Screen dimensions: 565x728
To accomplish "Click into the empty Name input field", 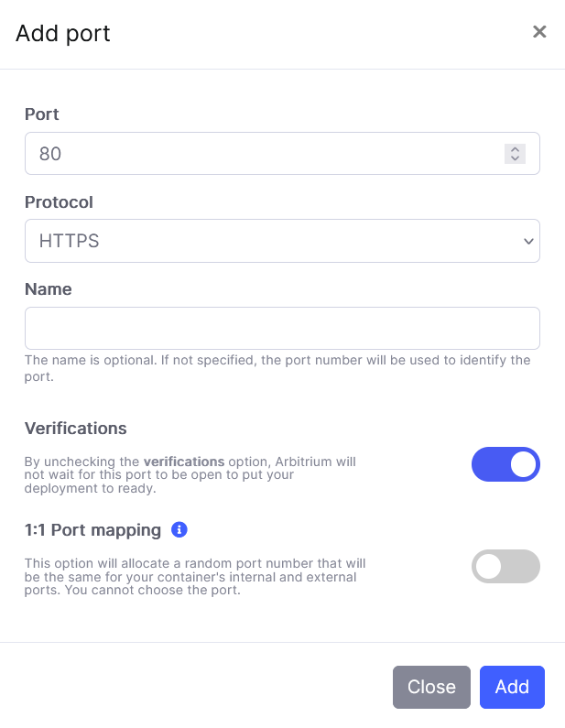I will (x=281, y=328).
